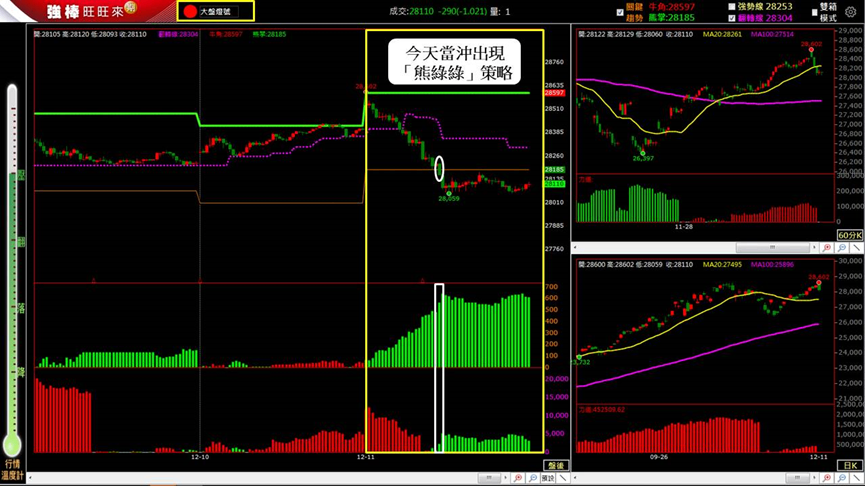Viewport: 865px width, 486px height.
Task: Zoom in on the 日K daily chart
Action: click(x=827, y=478)
